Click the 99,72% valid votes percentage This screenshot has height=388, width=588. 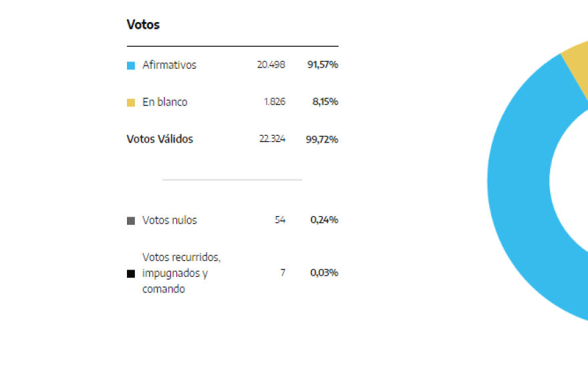[x=322, y=139]
